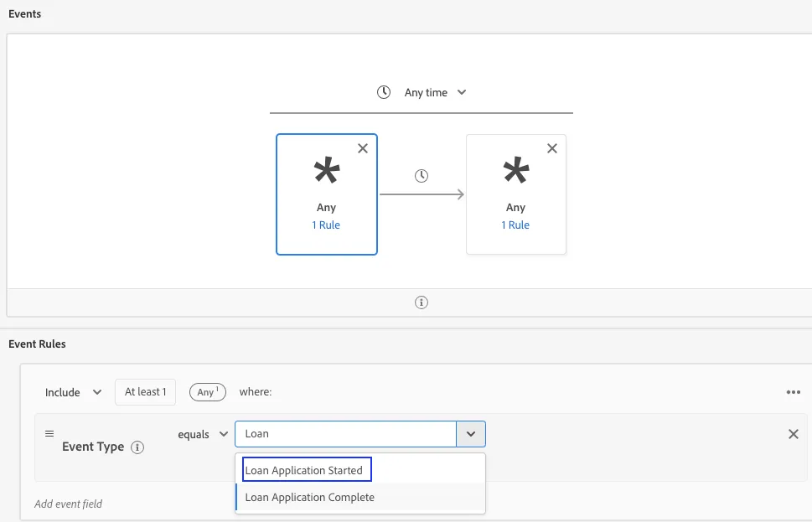Remove the first Any event card
812x522 pixels.
tap(363, 148)
